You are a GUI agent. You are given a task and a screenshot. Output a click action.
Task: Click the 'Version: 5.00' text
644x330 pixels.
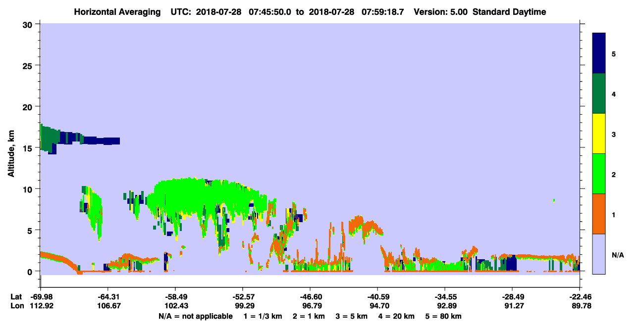click(440, 12)
